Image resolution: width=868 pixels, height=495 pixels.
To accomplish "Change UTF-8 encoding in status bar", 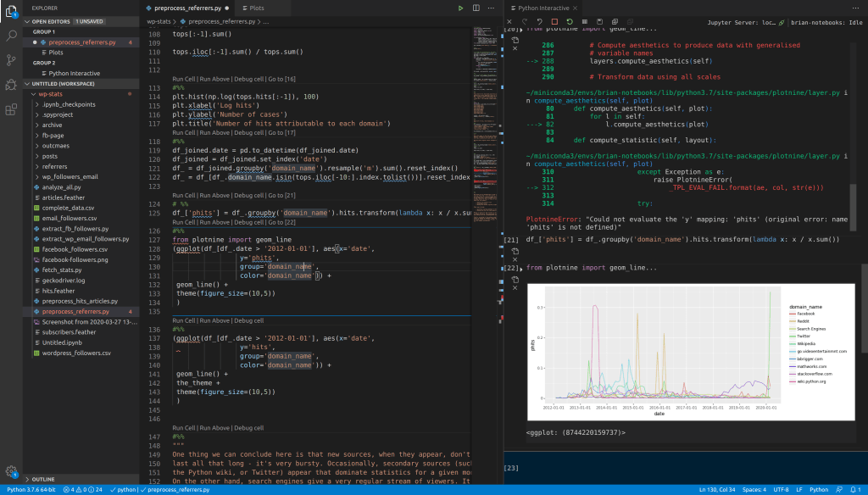I will point(781,490).
